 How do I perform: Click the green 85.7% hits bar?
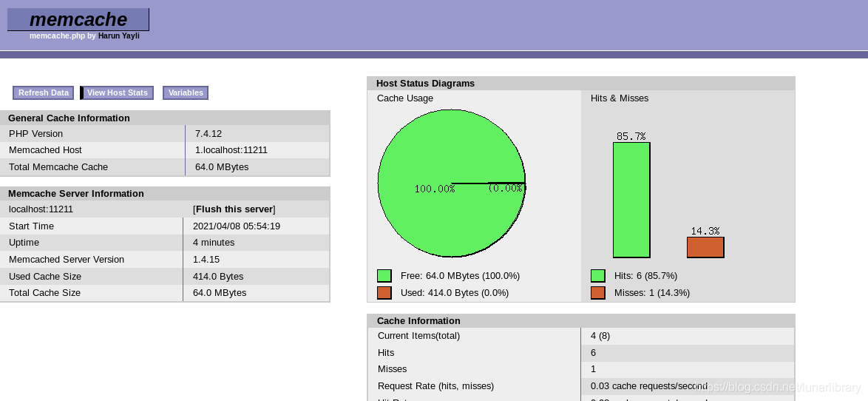631,200
